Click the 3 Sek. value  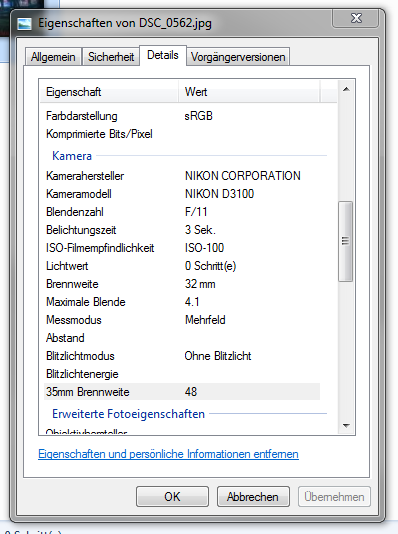[200, 230]
